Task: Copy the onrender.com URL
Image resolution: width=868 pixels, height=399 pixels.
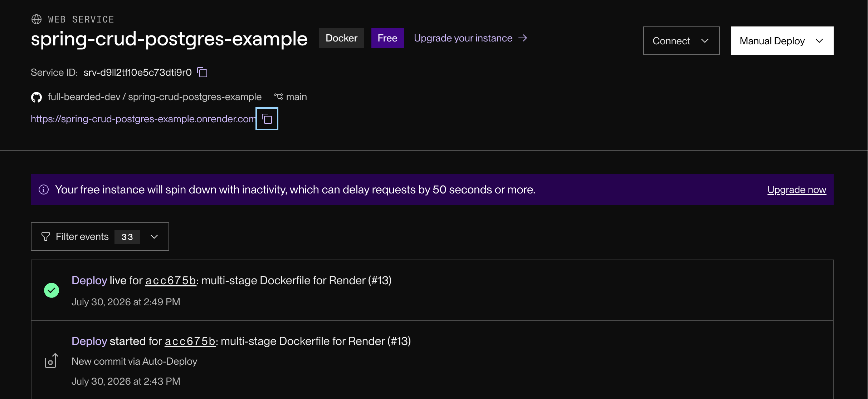Action: point(267,119)
